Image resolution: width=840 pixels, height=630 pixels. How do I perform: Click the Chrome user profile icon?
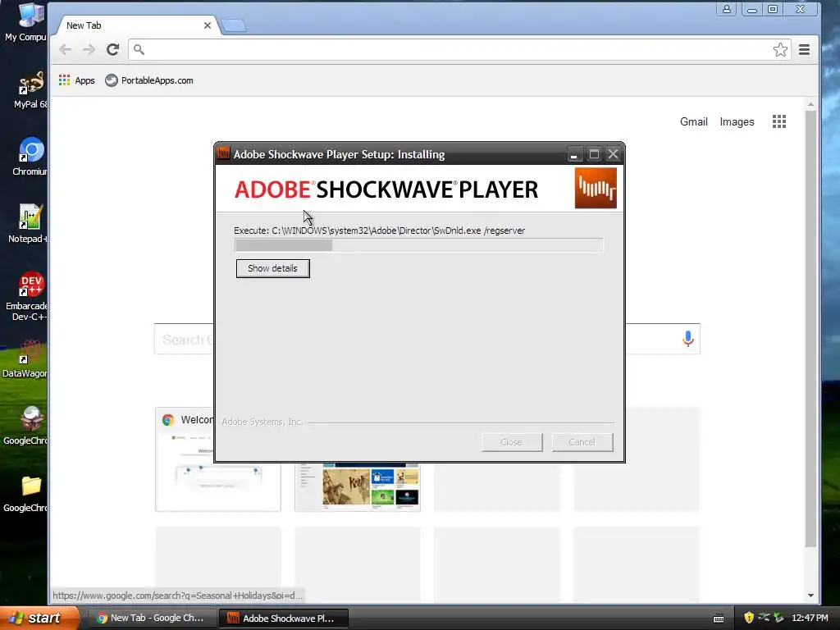click(727, 9)
